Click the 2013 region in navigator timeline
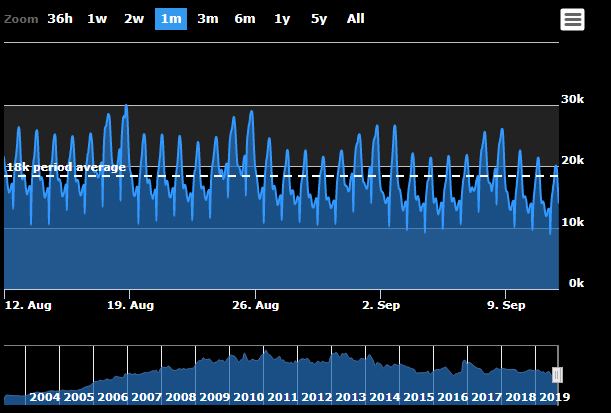 coord(351,397)
